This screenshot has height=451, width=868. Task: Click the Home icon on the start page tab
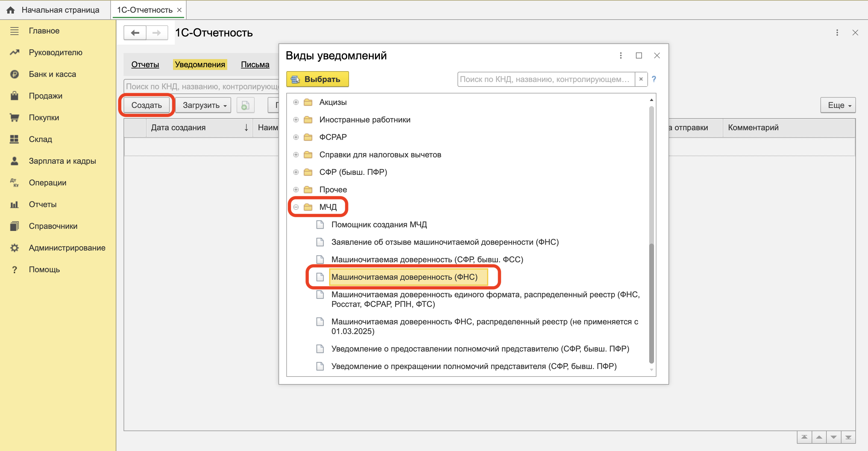click(x=11, y=10)
